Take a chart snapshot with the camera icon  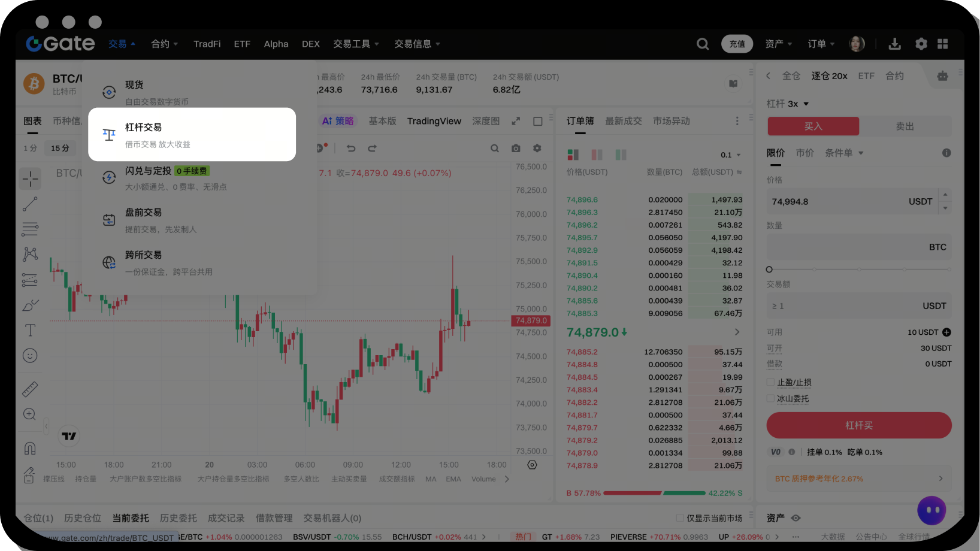pos(516,148)
